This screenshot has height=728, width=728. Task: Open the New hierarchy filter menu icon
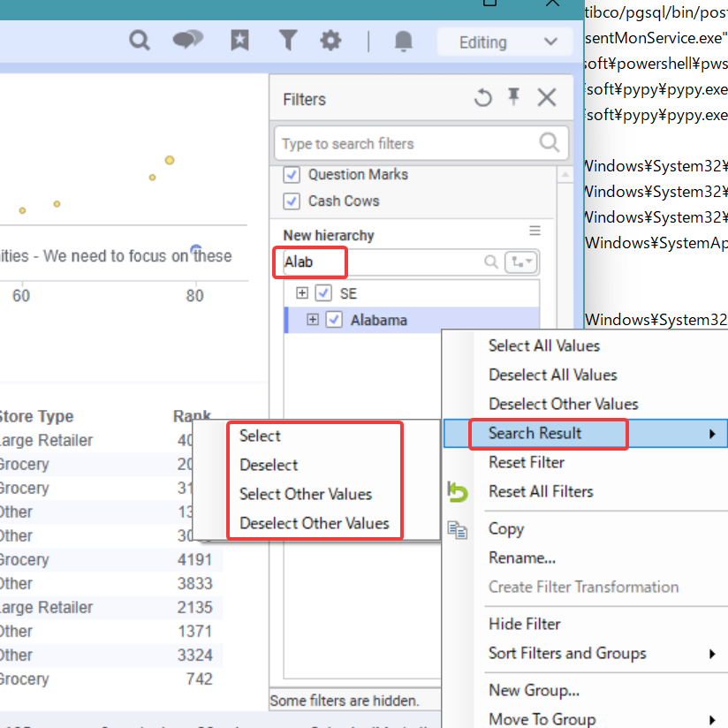coord(535,231)
